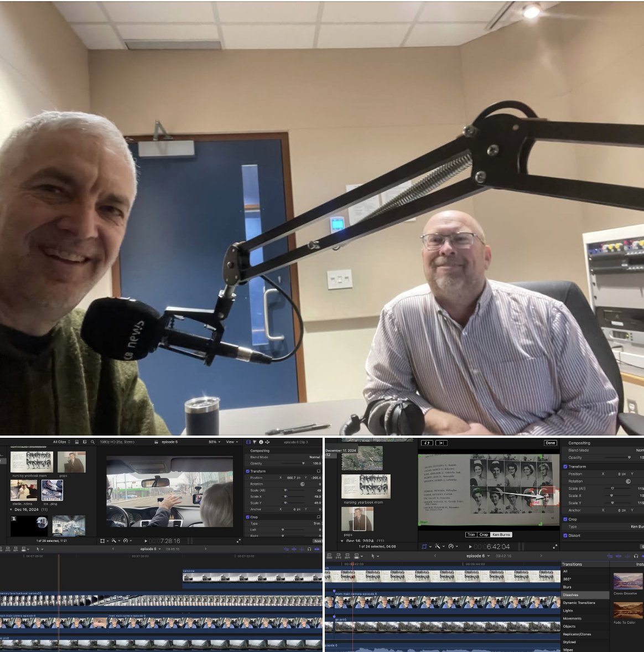Click the append clip icon, right timeline toolbar
Screen dimensions: 644x652
point(347,556)
